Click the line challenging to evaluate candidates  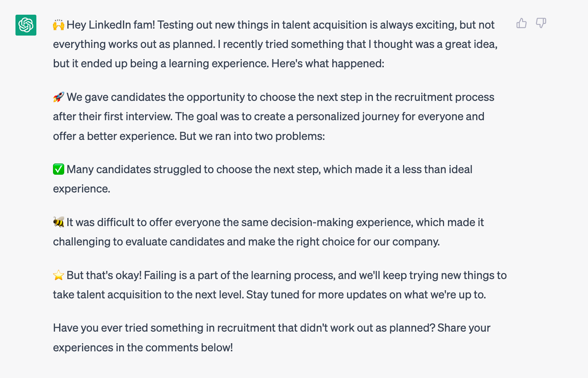246,242
